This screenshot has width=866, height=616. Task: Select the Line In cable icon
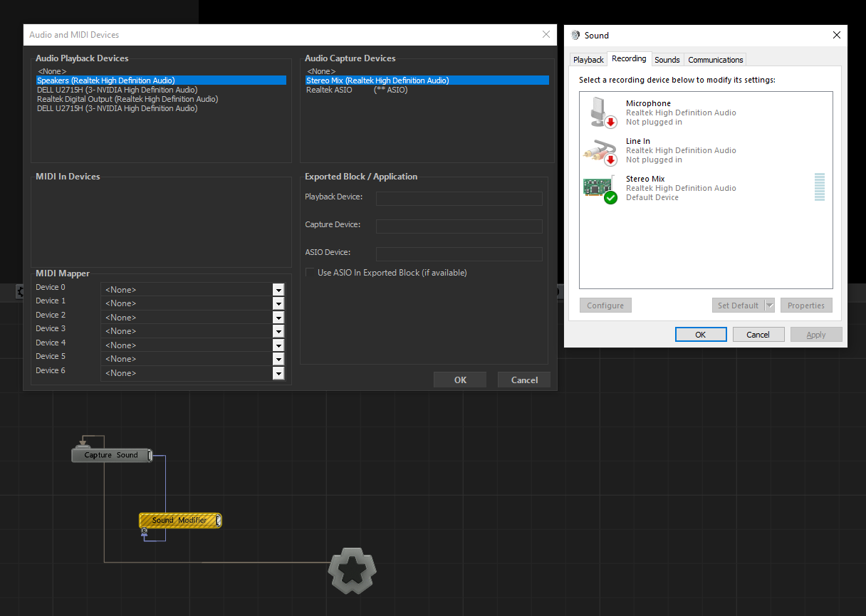click(600, 150)
